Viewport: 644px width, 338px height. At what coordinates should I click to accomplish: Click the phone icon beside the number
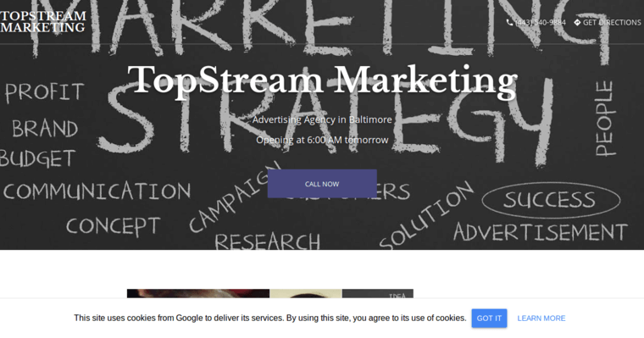coord(510,22)
